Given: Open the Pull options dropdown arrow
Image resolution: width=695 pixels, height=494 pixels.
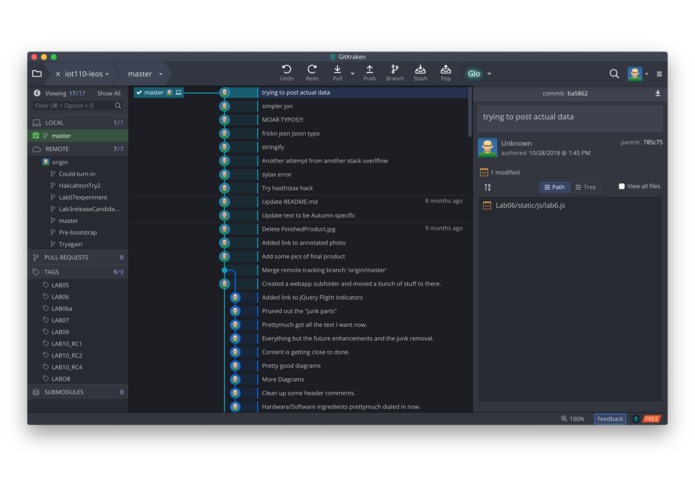Looking at the screenshot, I should (x=352, y=74).
